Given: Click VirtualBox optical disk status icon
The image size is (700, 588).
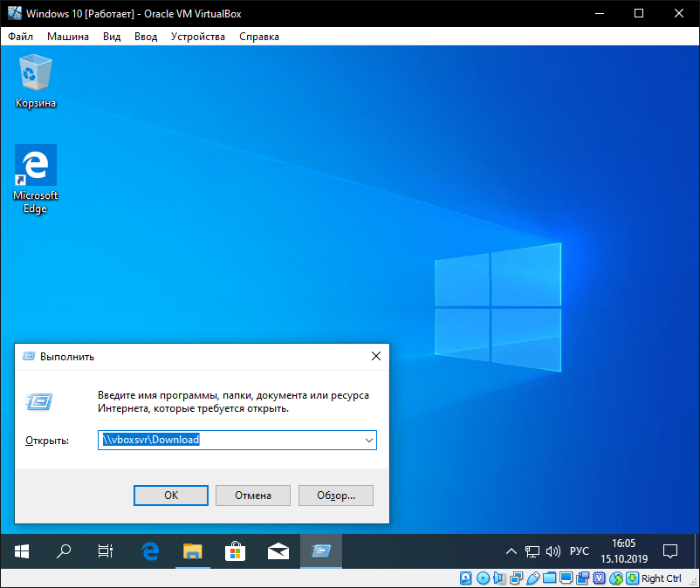Looking at the screenshot, I should point(482,578).
